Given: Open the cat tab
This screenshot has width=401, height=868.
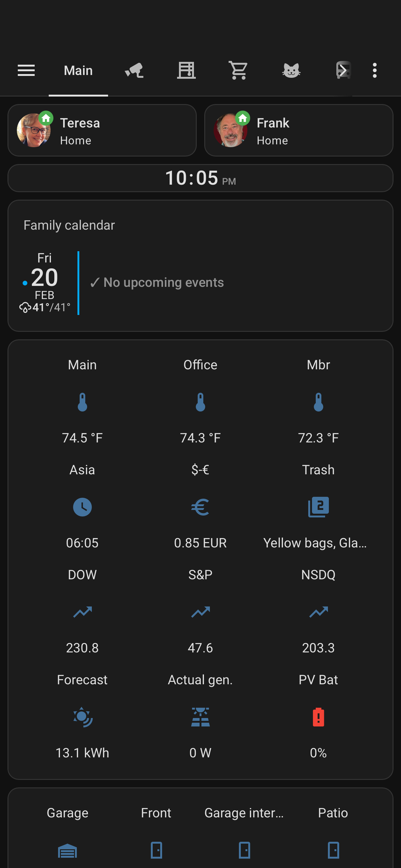Looking at the screenshot, I should click(x=291, y=71).
